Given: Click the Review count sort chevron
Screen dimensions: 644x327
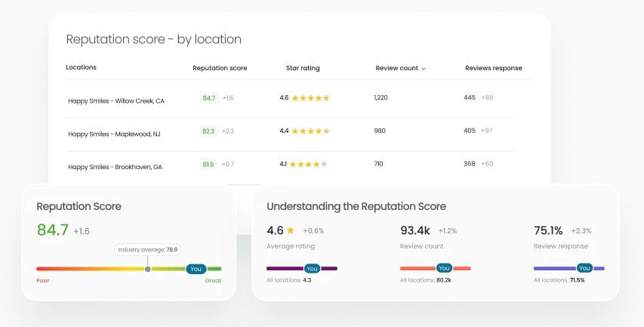Looking at the screenshot, I should click(x=424, y=69).
